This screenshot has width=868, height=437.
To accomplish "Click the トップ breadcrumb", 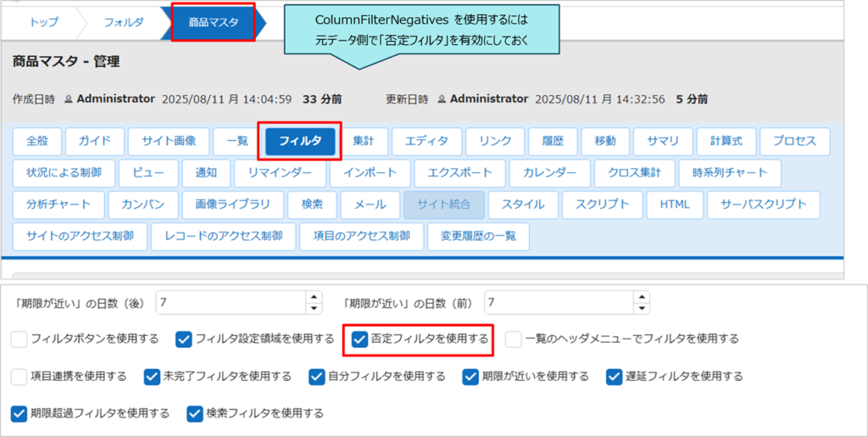I will coord(43,23).
